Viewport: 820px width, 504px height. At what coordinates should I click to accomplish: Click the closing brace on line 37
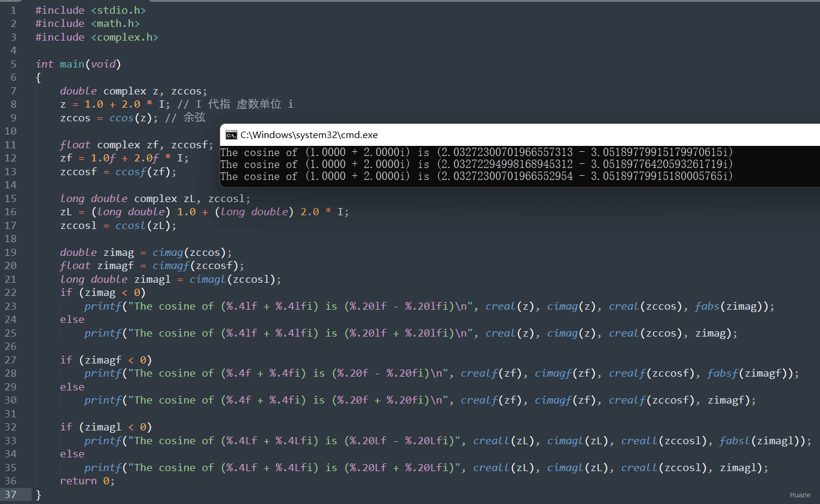[x=38, y=494]
